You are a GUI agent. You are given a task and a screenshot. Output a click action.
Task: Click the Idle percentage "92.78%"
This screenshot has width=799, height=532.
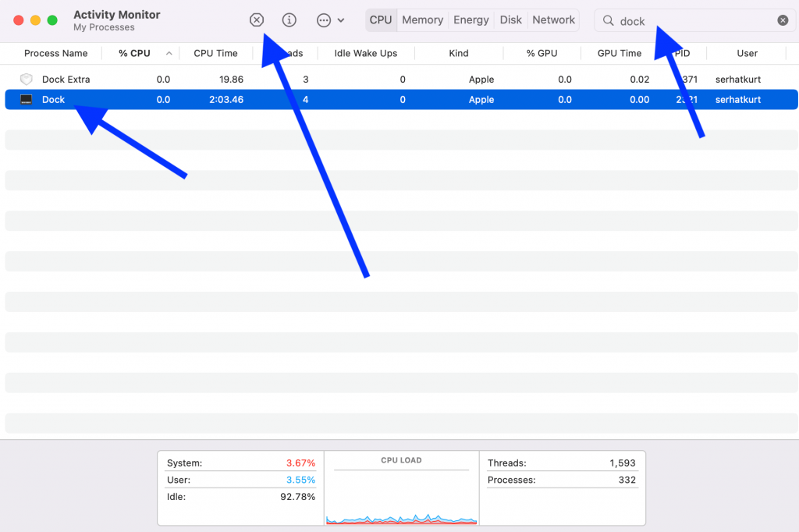pyautogui.click(x=297, y=496)
